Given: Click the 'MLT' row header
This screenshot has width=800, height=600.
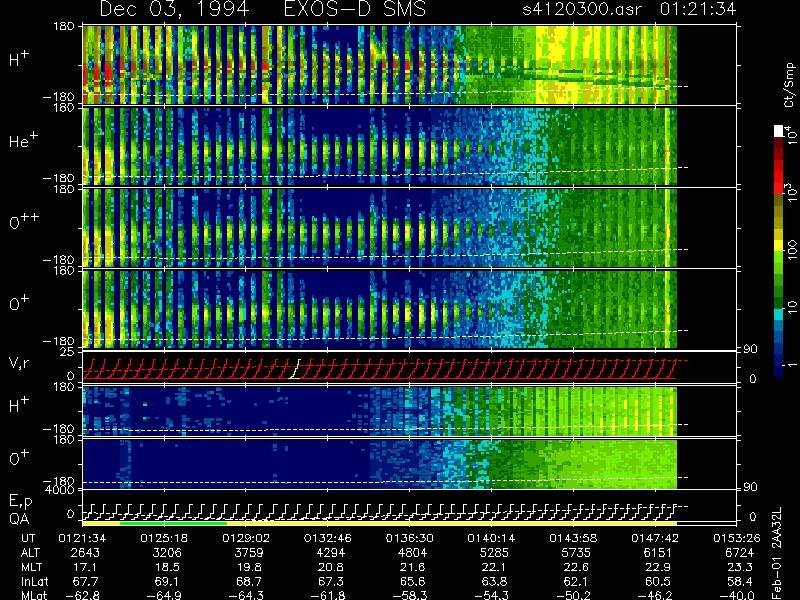Looking at the screenshot, I should 31,567.
